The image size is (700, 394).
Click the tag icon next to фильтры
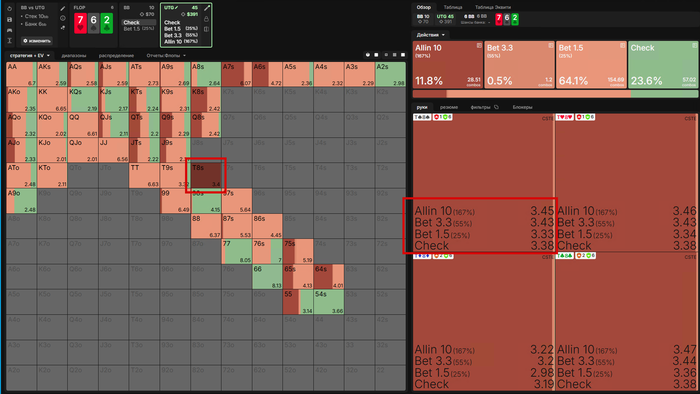click(496, 107)
